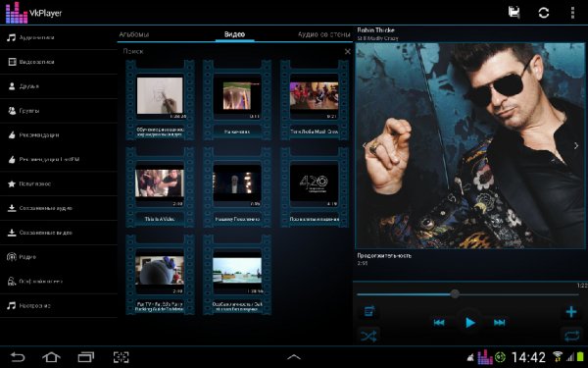Image resolution: width=588 pixels, height=368 pixels.
Task: Click the 14:42 clock
Action: 528,357
